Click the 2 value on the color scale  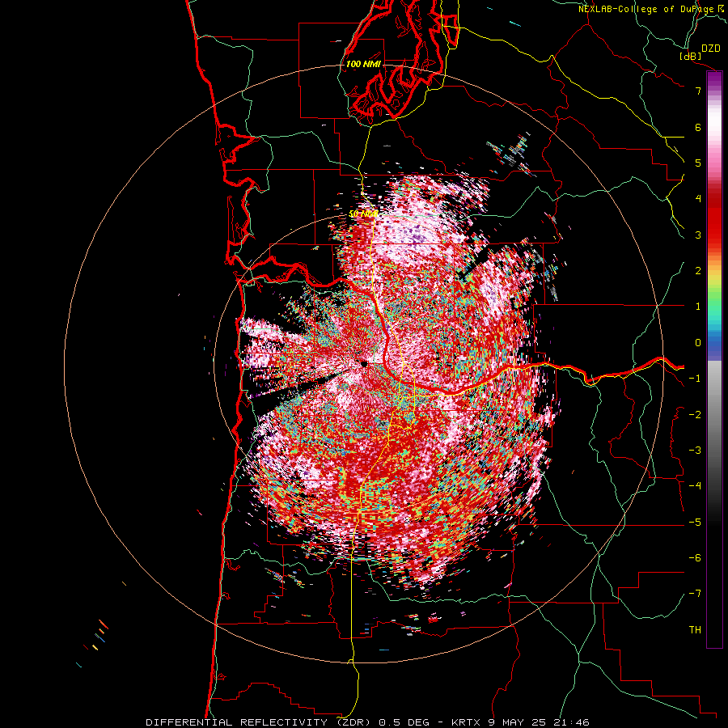click(698, 271)
